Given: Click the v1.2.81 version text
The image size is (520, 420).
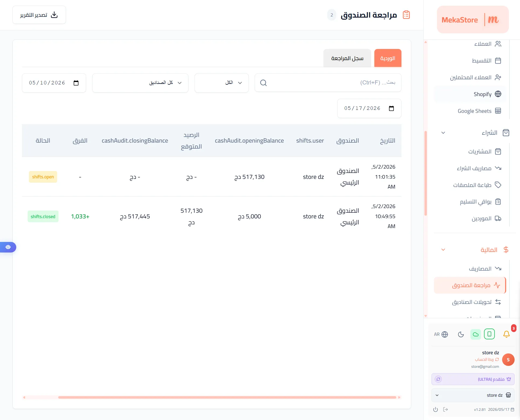Looking at the screenshot, I should click(480, 409).
